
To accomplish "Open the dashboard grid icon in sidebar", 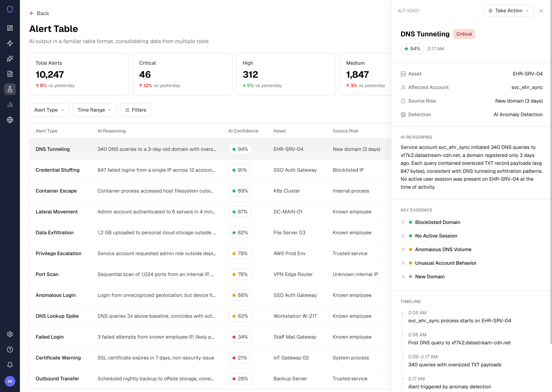I will point(10,28).
